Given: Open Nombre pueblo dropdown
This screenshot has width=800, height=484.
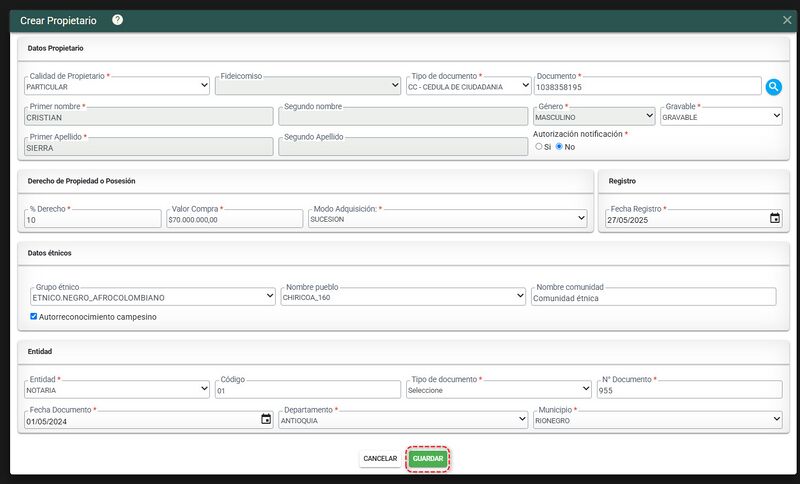Looking at the screenshot, I should pos(403,297).
